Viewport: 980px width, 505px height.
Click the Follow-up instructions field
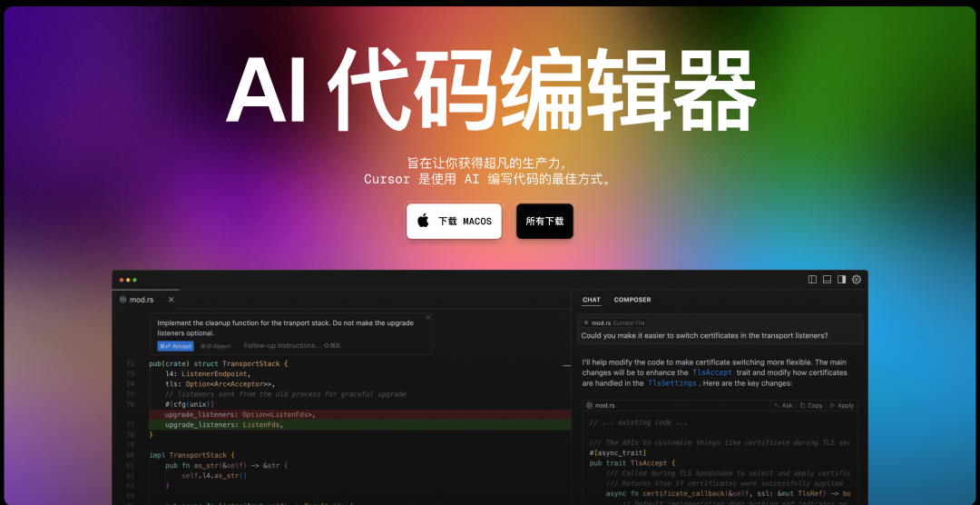click(x=292, y=345)
